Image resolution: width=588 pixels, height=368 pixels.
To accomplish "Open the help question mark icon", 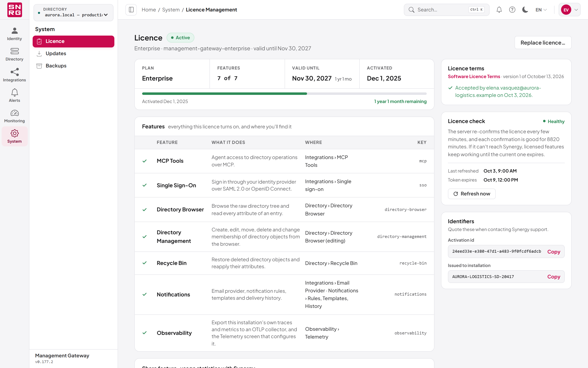I will (x=512, y=10).
